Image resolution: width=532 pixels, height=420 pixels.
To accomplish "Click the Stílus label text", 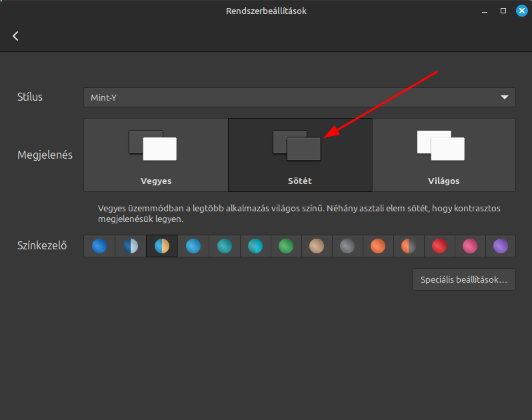I will pyautogui.click(x=30, y=97).
